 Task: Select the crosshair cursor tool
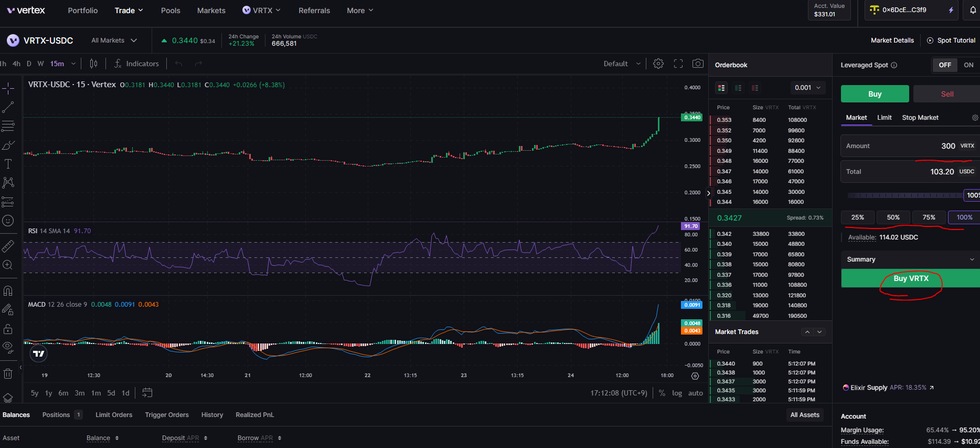point(8,88)
